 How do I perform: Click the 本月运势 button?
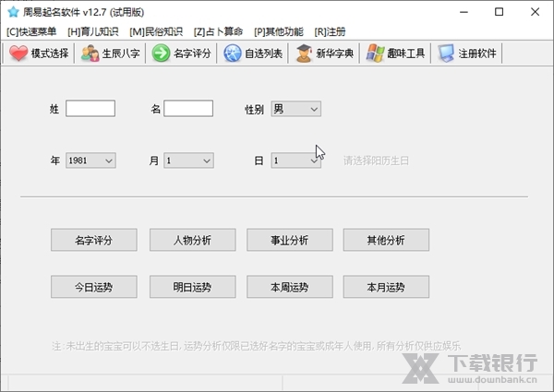click(386, 287)
